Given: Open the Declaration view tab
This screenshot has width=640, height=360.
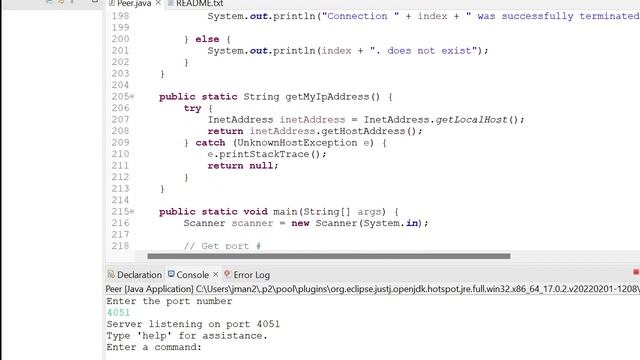Looking at the screenshot, I should click(139, 275).
